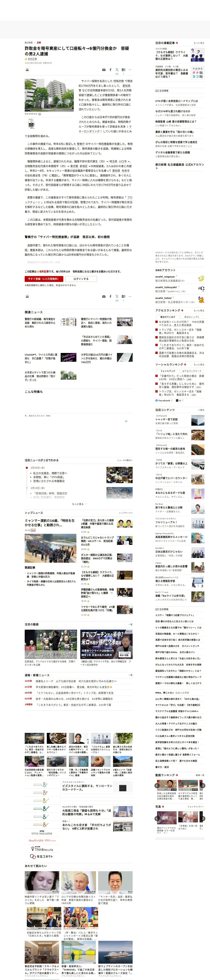Click next arrow on video ranking carousel

click(x=203, y=786)
